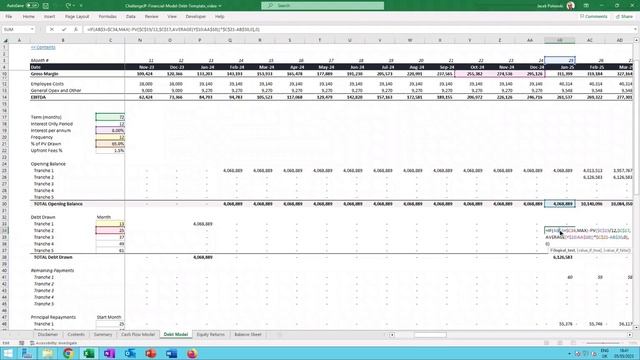The image size is (640, 360).
Task: Open the file name dropdown in title bar
Action: point(220,6)
